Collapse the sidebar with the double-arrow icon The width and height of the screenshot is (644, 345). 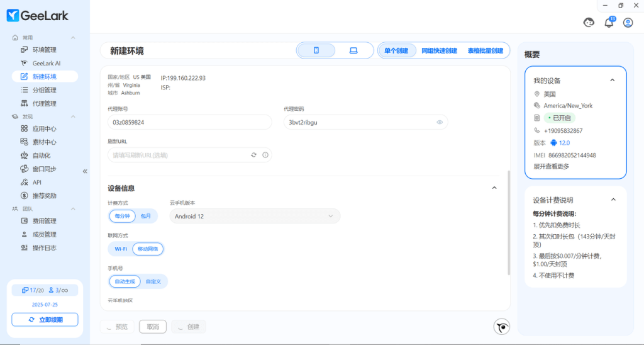(85, 171)
